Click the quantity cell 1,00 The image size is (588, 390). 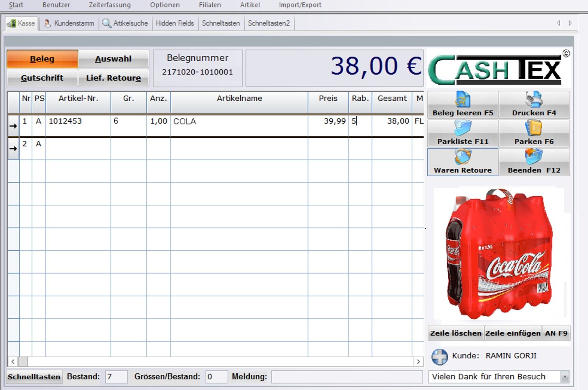tap(158, 126)
